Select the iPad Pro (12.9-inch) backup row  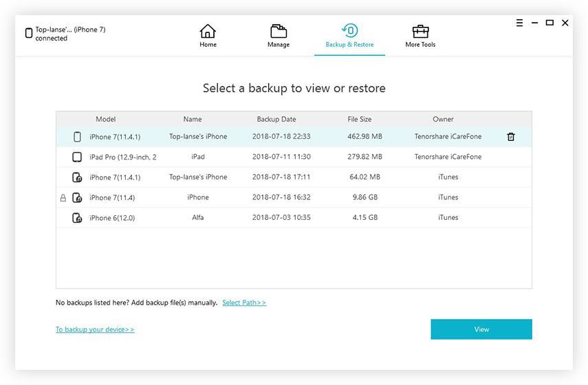coord(294,157)
